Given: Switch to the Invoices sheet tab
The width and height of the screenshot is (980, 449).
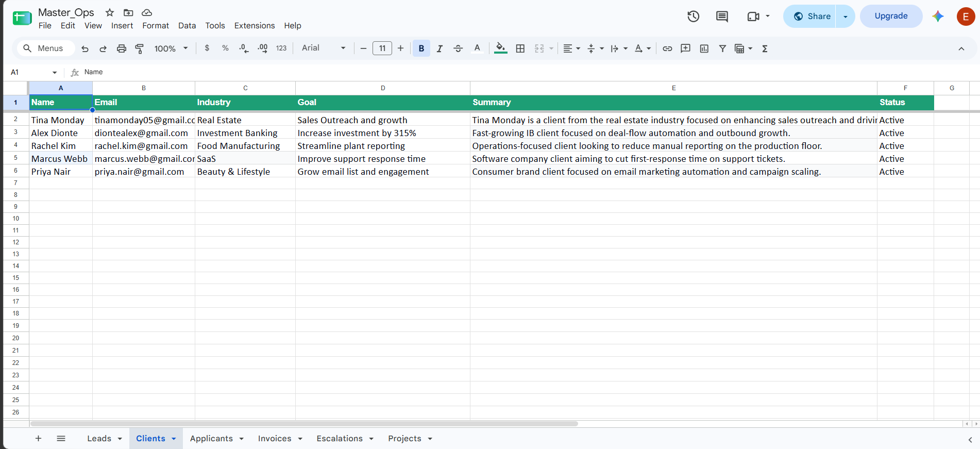Looking at the screenshot, I should click(275, 439).
